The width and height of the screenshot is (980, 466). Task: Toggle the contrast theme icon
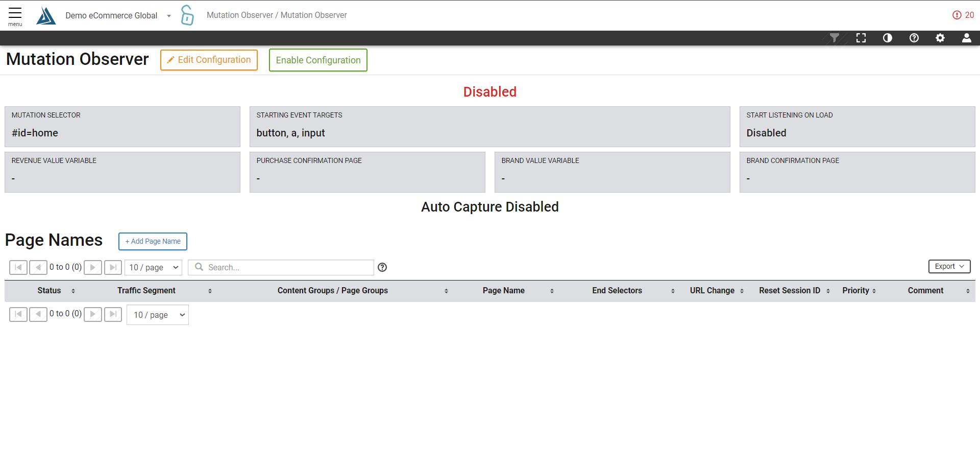(x=887, y=38)
